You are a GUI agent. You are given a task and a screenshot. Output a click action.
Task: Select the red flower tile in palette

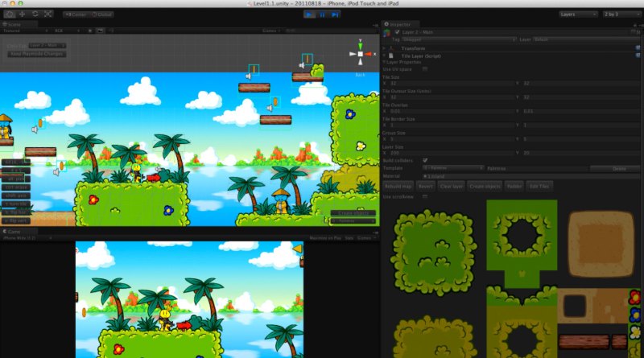point(634,297)
